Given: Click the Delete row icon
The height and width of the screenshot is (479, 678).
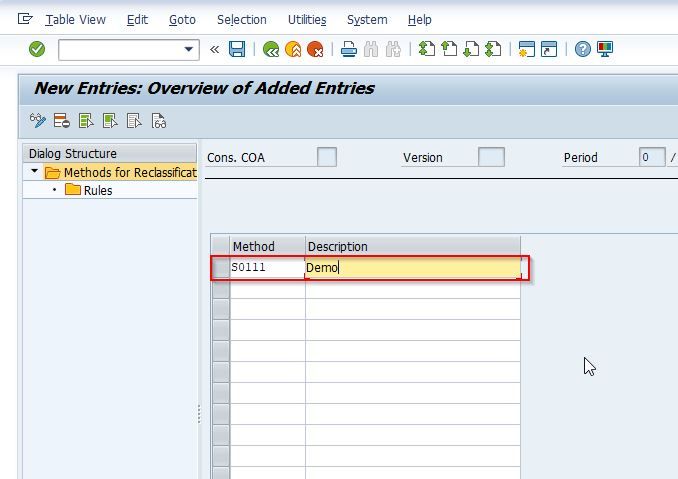Looking at the screenshot, I should pos(61,121).
